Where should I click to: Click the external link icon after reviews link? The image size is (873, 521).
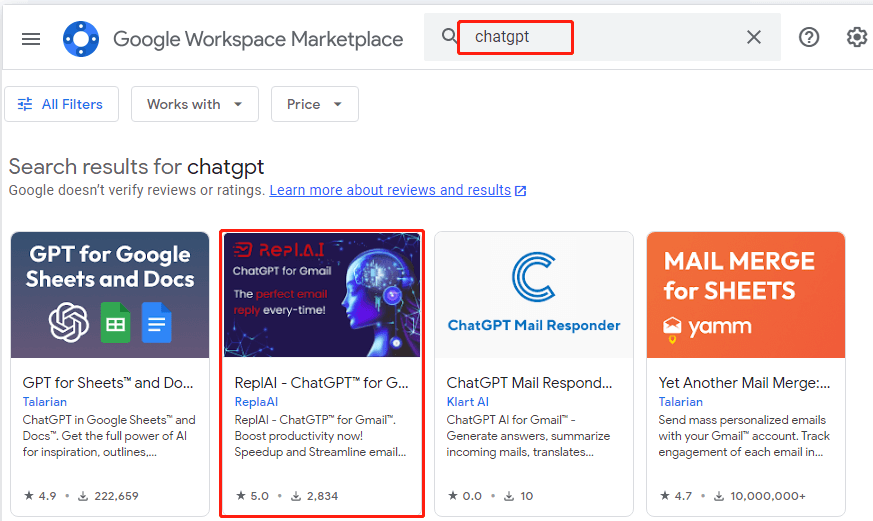[521, 191]
